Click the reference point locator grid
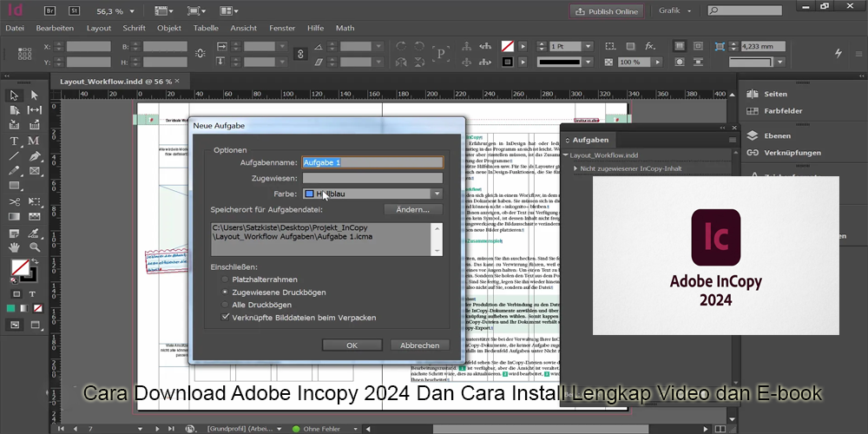Viewport: 868px width, 434px height. pyautogui.click(x=24, y=53)
